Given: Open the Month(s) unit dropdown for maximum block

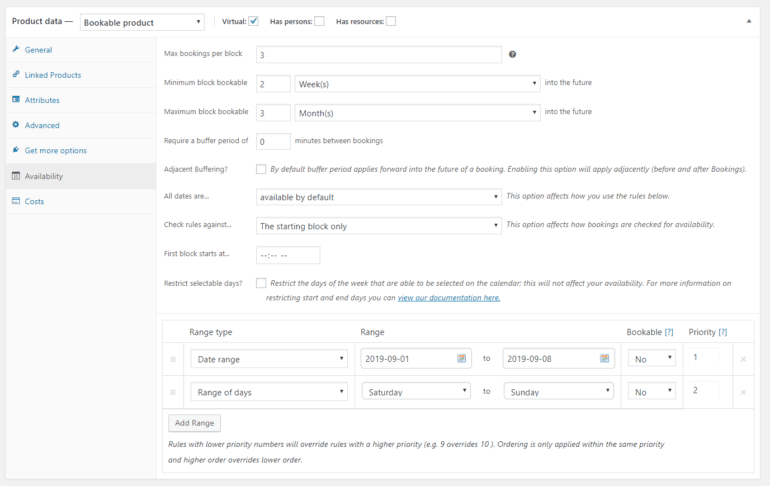Looking at the screenshot, I should pos(417,113).
